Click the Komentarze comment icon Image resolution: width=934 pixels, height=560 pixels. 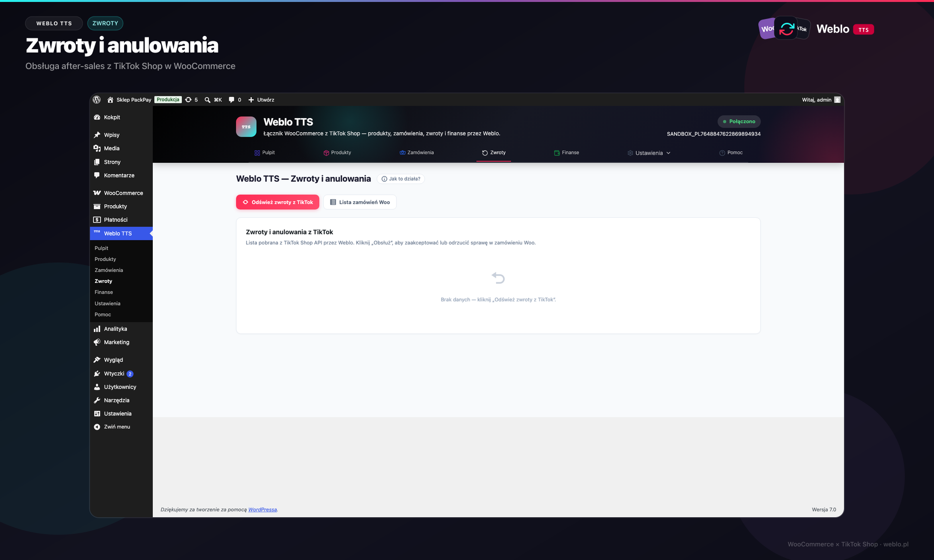pyautogui.click(x=97, y=175)
